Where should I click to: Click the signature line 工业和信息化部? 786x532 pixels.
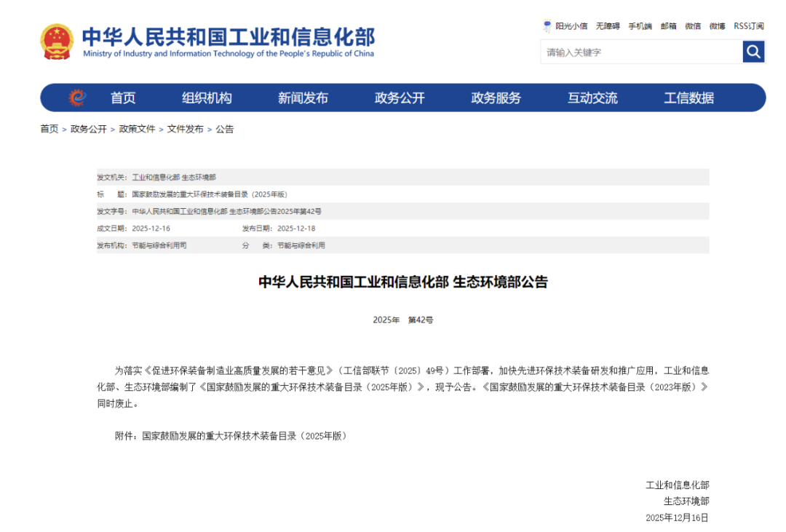(678, 485)
